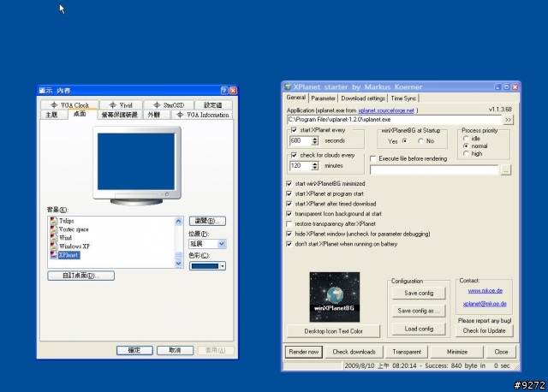Open the Time Sync tab

click(403, 98)
